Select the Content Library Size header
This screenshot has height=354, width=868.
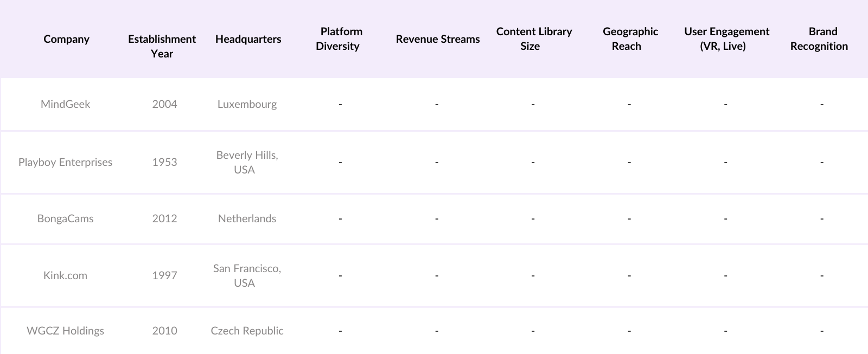point(534,39)
